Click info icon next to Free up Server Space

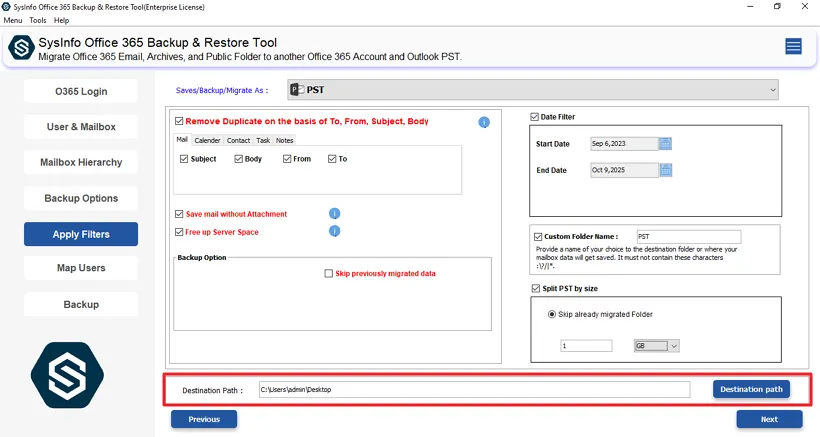(x=335, y=231)
